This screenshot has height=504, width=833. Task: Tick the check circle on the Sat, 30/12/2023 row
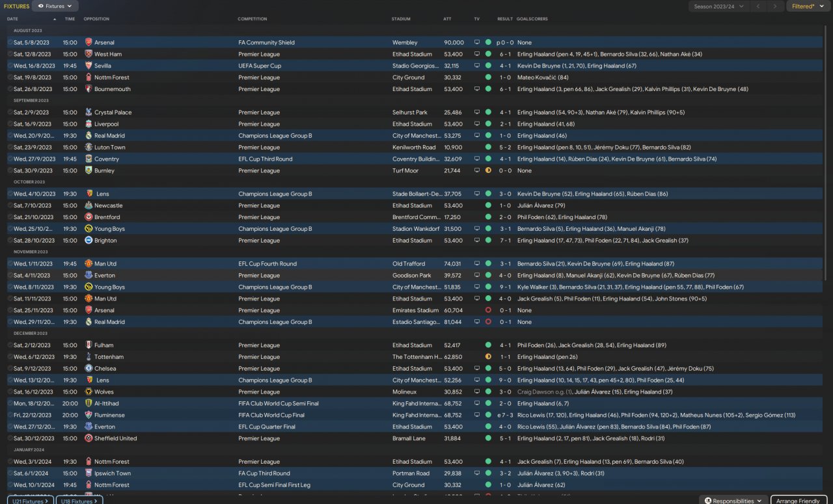point(10,438)
